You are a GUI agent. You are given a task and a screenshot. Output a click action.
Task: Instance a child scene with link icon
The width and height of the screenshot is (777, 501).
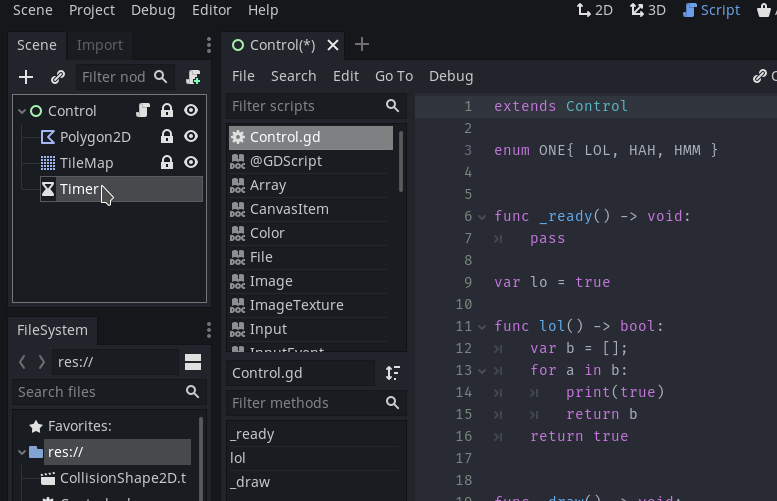coord(58,77)
